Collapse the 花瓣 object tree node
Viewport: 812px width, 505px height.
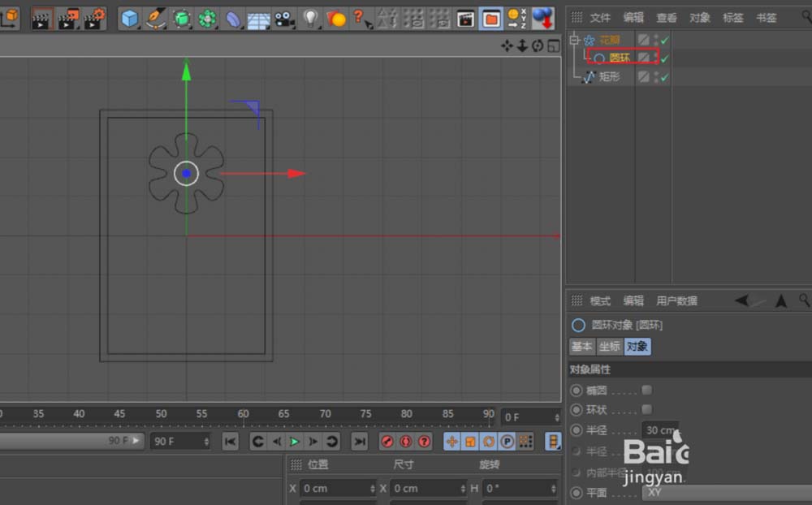pyautogui.click(x=574, y=40)
